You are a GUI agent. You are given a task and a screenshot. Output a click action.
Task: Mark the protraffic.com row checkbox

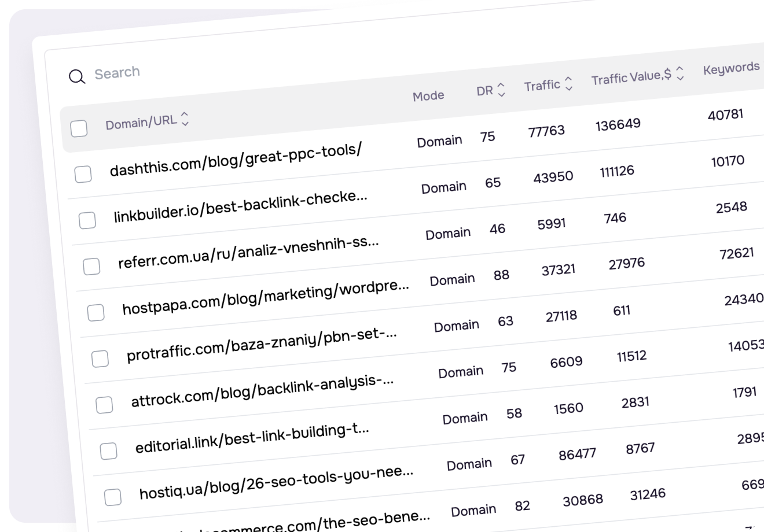click(100, 359)
